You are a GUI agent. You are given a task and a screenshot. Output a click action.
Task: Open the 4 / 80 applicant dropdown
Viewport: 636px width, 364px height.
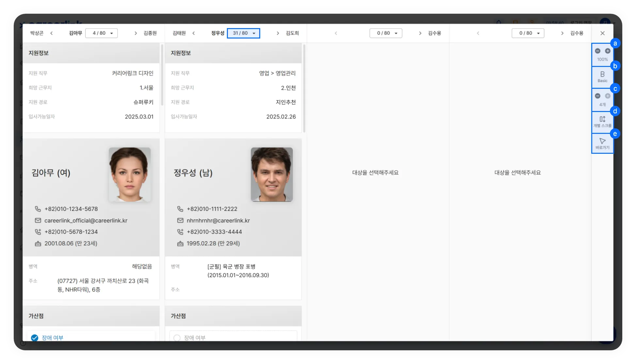(101, 33)
